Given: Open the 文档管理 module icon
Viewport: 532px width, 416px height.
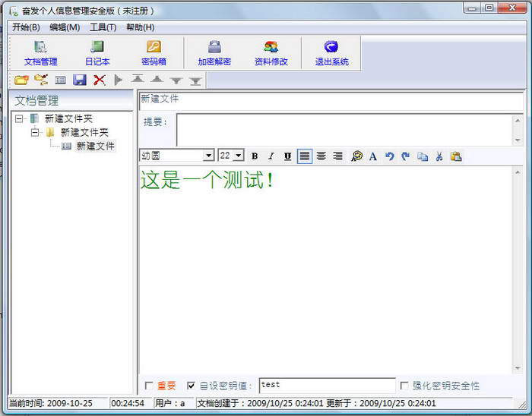Looking at the screenshot, I should (41, 53).
